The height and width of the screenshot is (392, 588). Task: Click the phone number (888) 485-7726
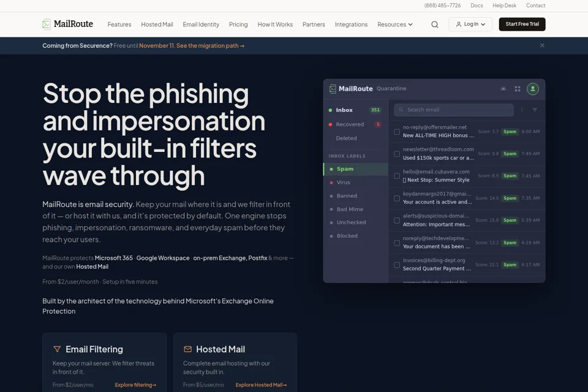(442, 6)
